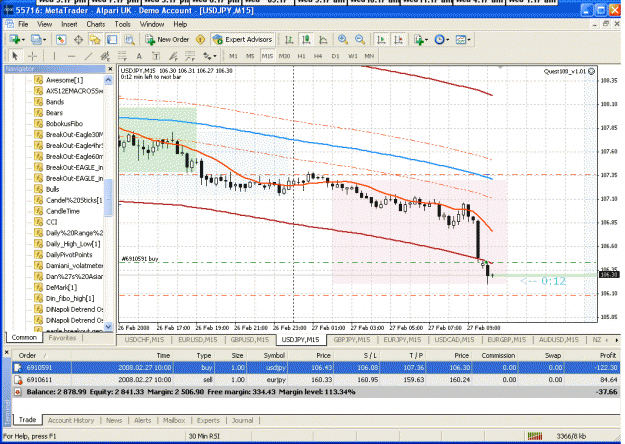
Task: Switch to GBPJPY,M15 chart tab
Action: tap(352, 340)
